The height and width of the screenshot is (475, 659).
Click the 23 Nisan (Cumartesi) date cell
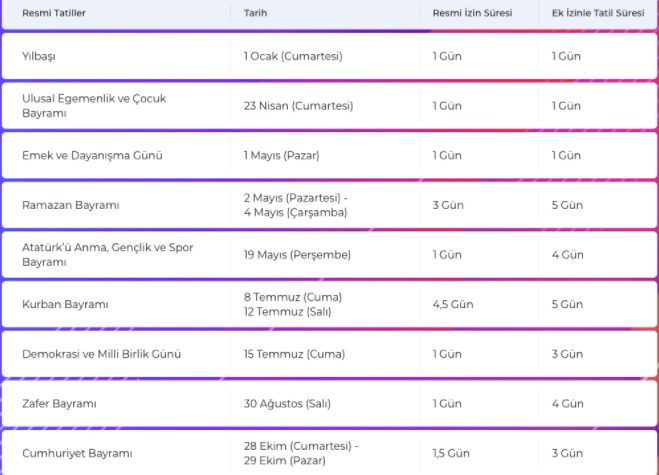pyautogui.click(x=298, y=106)
